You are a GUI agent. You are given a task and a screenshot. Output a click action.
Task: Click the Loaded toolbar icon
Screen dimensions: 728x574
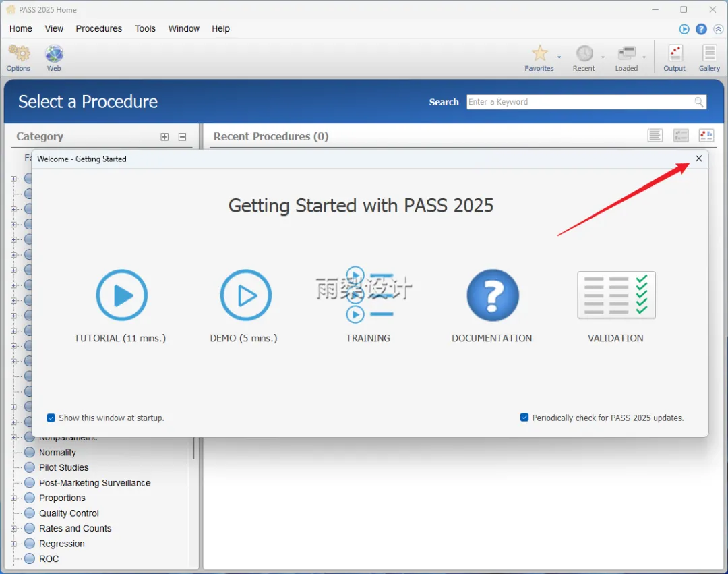tap(627, 53)
